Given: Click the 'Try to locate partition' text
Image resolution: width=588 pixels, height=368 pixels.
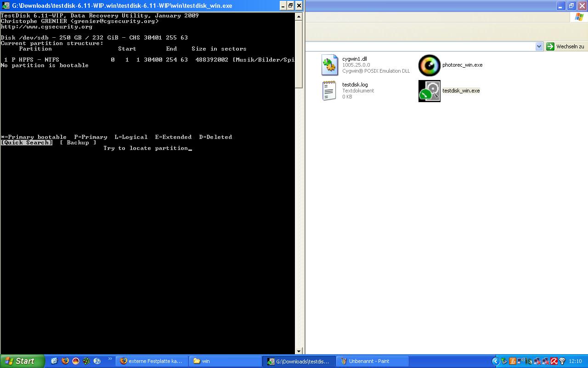Looking at the screenshot, I should pos(146,148).
